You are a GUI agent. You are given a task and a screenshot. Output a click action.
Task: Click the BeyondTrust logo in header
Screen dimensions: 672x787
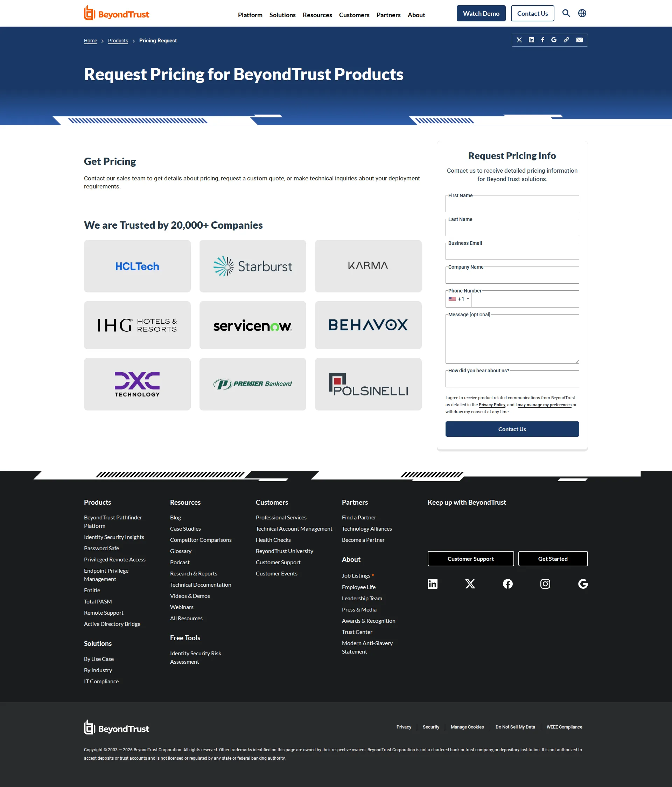116,13
